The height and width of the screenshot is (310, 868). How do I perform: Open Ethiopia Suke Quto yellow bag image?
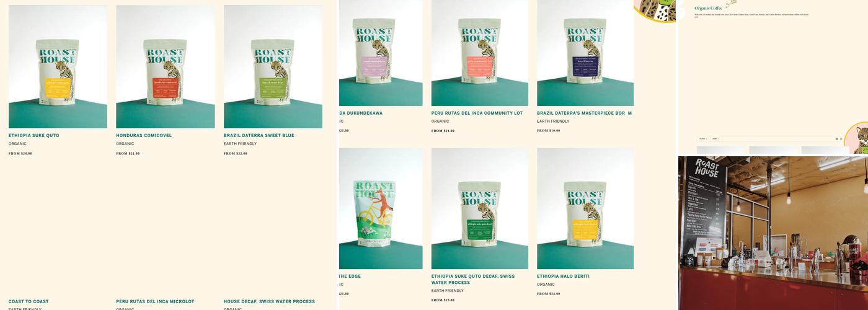tap(58, 67)
